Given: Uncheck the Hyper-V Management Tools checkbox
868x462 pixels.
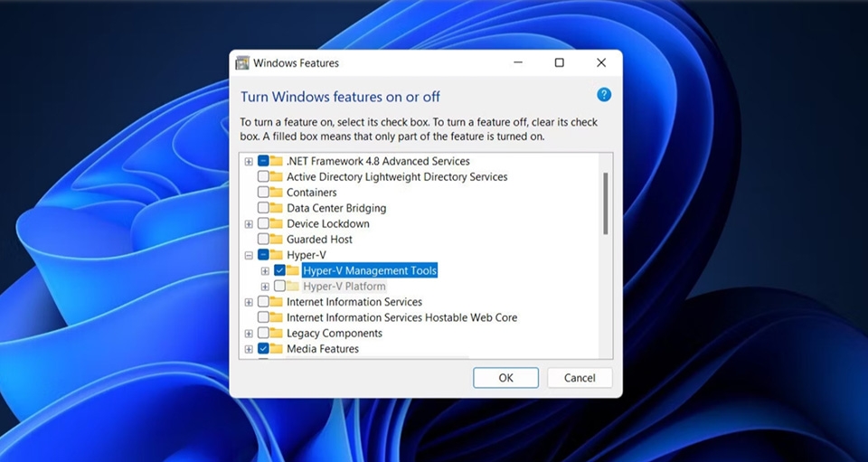Looking at the screenshot, I should pos(279,270).
